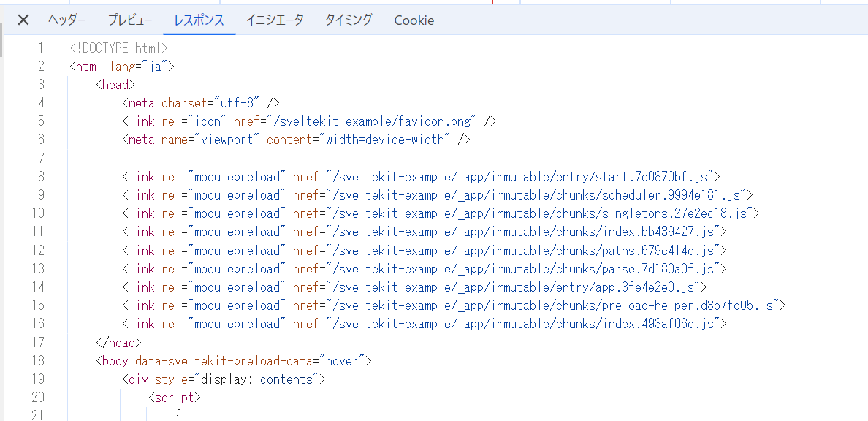Click the meta viewport line

296,140
